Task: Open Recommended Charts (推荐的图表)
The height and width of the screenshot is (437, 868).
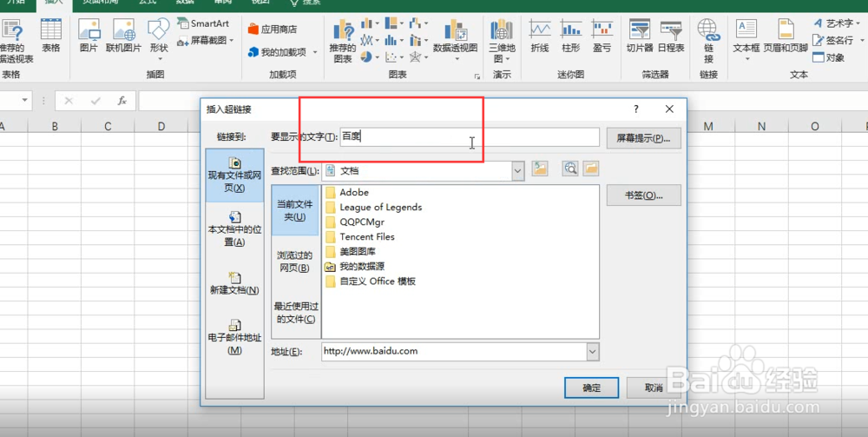Action: coord(343,41)
